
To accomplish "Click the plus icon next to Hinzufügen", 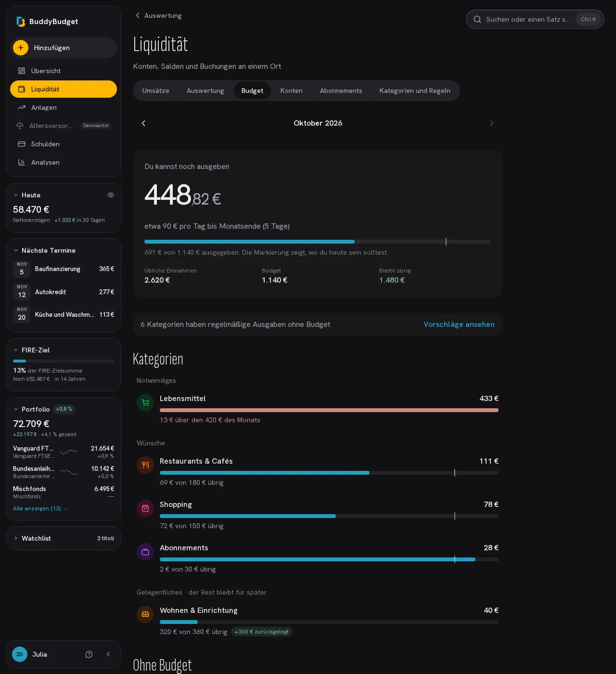I will tap(21, 48).
